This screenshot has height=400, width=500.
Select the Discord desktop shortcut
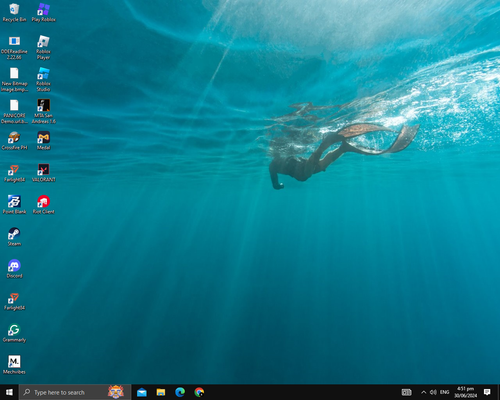14,269
